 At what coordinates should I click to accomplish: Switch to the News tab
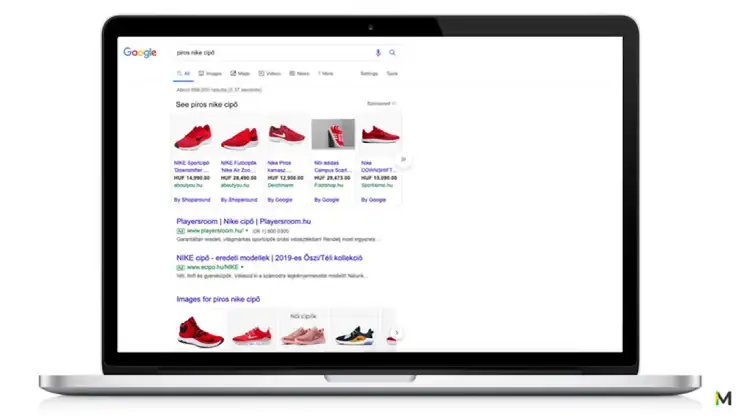(299, 74)
